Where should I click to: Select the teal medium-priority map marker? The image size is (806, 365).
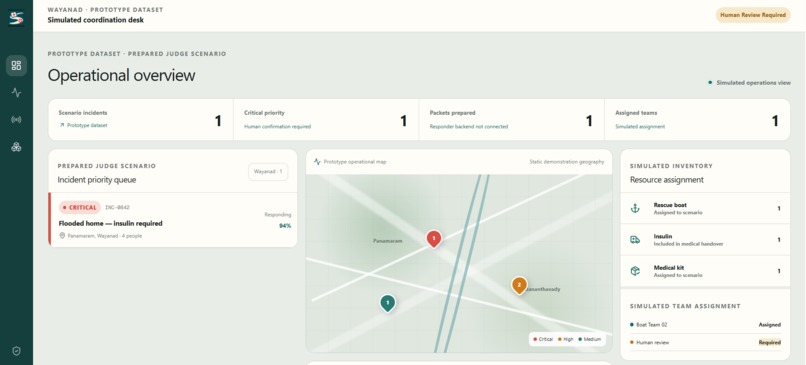coord(388,303)
